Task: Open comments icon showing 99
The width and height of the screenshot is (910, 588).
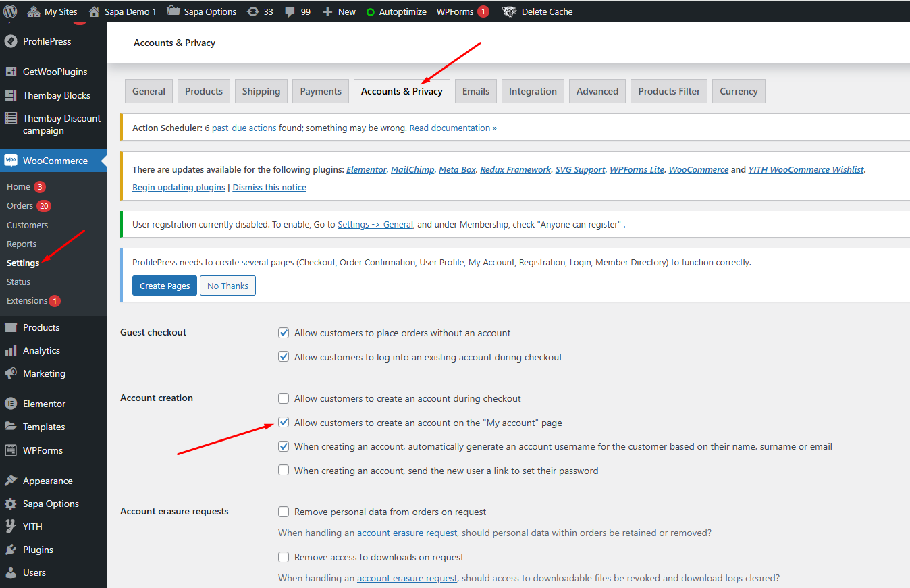Action: (290, 12)
